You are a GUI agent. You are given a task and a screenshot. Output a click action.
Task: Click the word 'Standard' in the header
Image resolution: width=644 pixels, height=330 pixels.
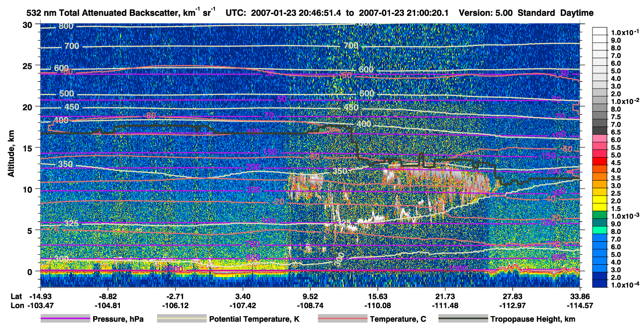point(537,12)
